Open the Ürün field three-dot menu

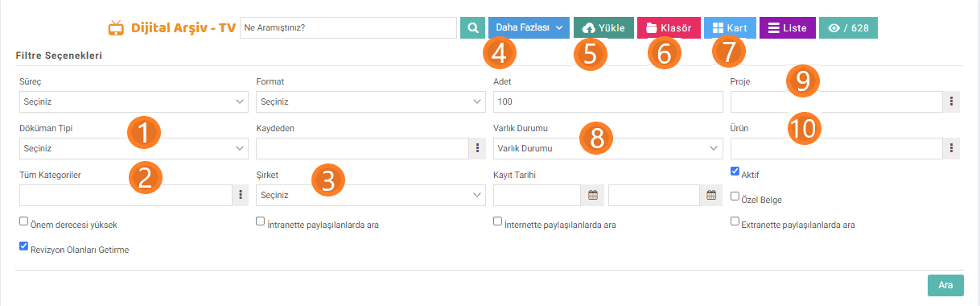click(953, 148)
